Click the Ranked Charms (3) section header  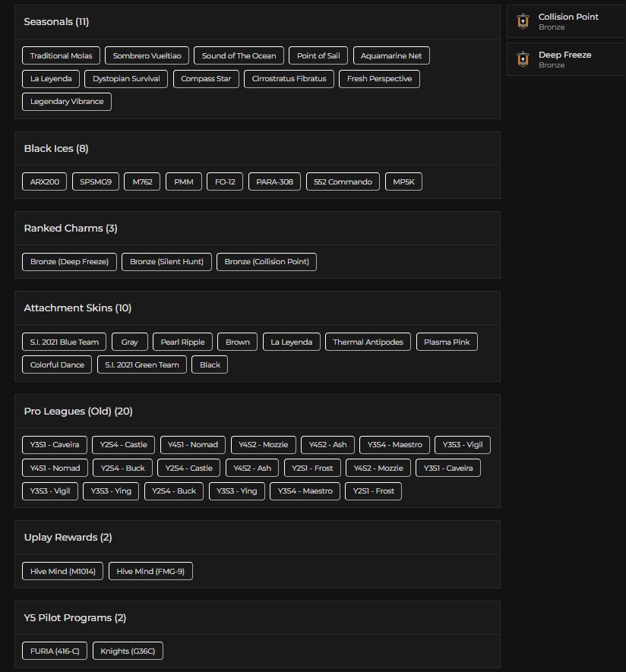tap(71, 229)
